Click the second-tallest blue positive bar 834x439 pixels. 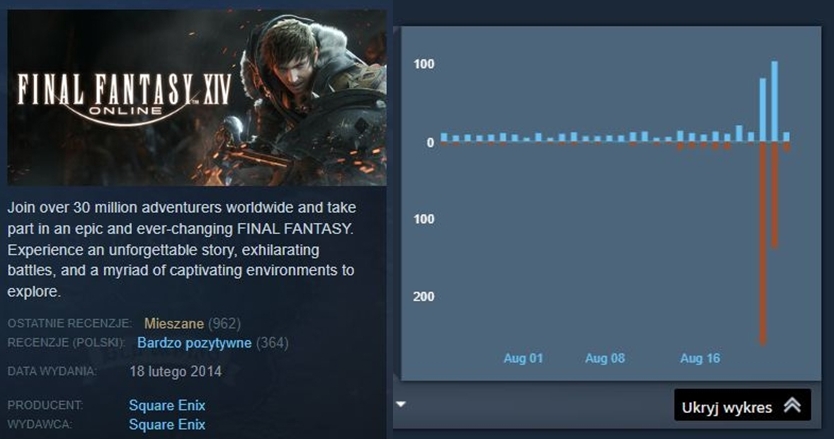tap(763, 110)
